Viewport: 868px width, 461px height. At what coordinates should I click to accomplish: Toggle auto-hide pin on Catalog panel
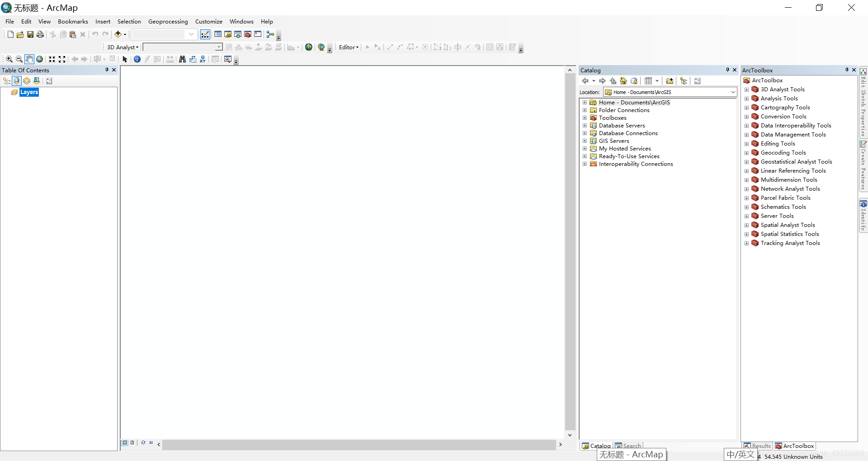coord(727,70)
